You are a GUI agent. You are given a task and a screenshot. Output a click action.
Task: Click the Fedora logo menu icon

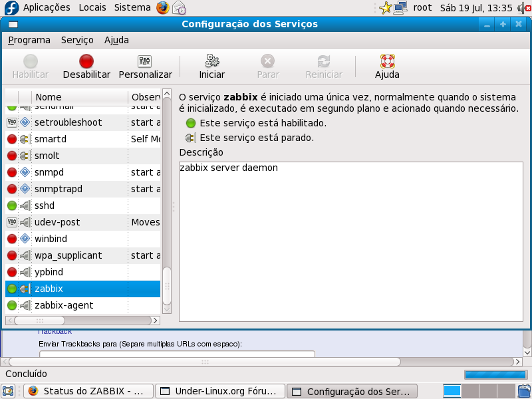click(x=11, y=7)
